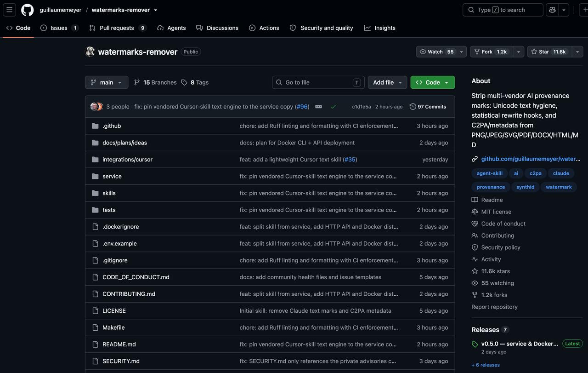Viewport: 588px width, 373px height.
Task: Switch to the Issues tab
Action: click(59, 28)
